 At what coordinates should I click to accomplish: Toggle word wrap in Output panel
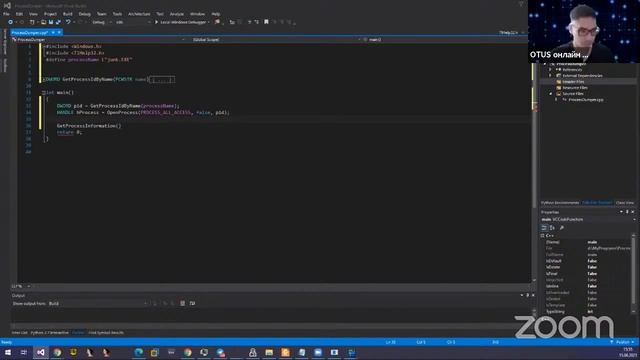point(192,304)
